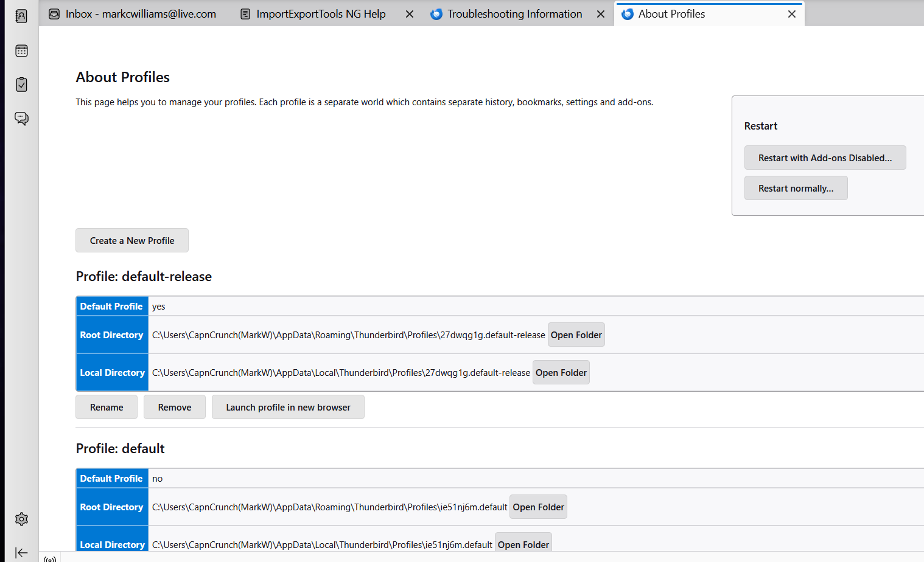The image size is (924, 562).
Task: Open the Address Book from the sidebar
Action: point(21,16)
